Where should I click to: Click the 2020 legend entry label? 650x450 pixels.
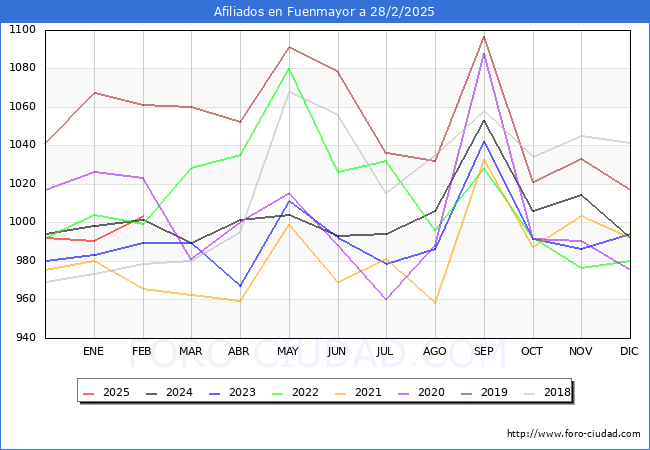click(x=431, y=392)
